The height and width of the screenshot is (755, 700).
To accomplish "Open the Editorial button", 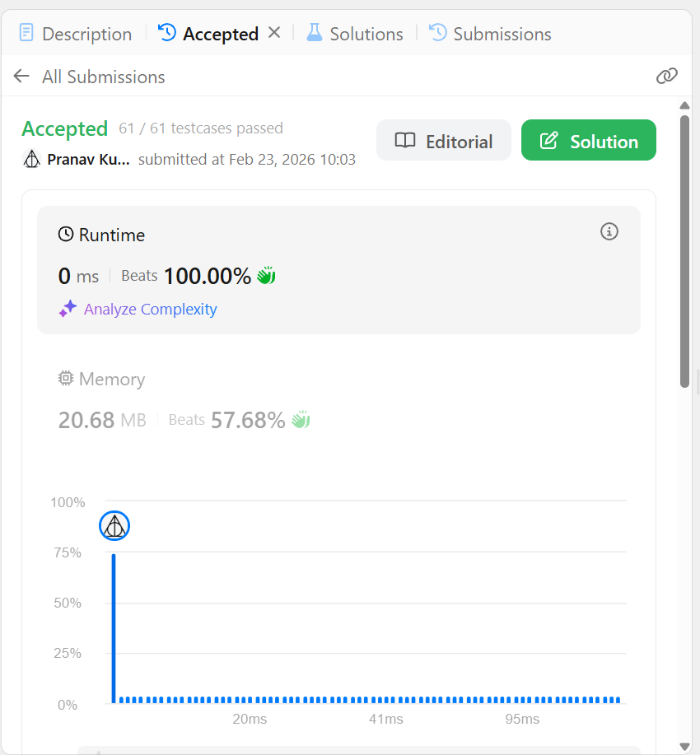I will coord(443,140).
